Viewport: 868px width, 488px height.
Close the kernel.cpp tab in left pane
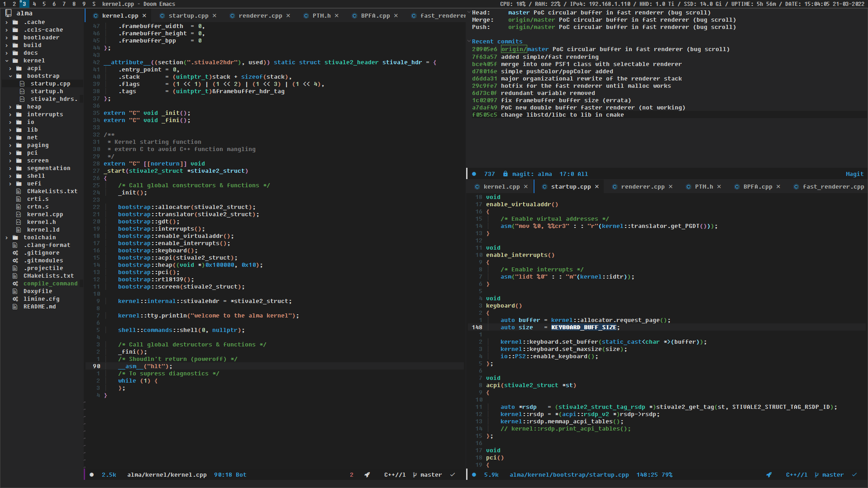[x=144, y=16]
